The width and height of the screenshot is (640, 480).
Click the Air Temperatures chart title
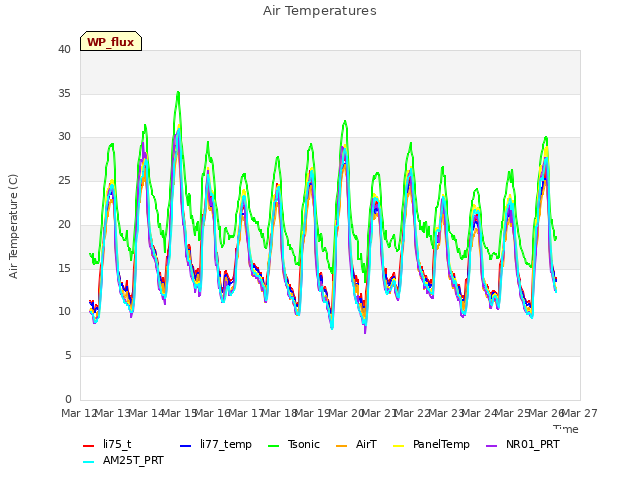point(320,11)
